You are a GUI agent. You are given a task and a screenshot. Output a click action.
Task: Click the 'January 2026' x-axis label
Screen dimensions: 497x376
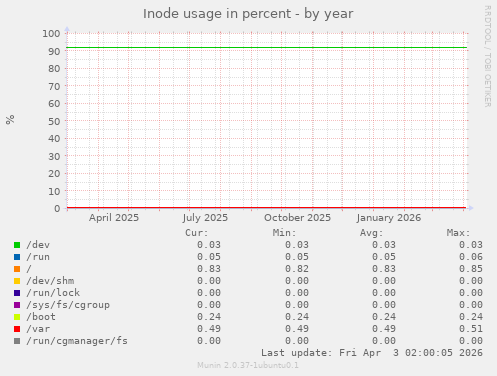click(x=389, y=218)
